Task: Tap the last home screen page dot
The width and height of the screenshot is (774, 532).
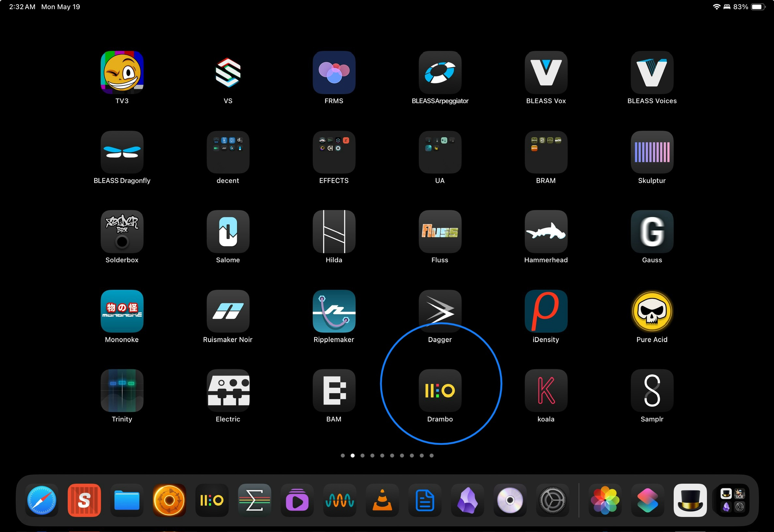Action: tap(431, 455)
